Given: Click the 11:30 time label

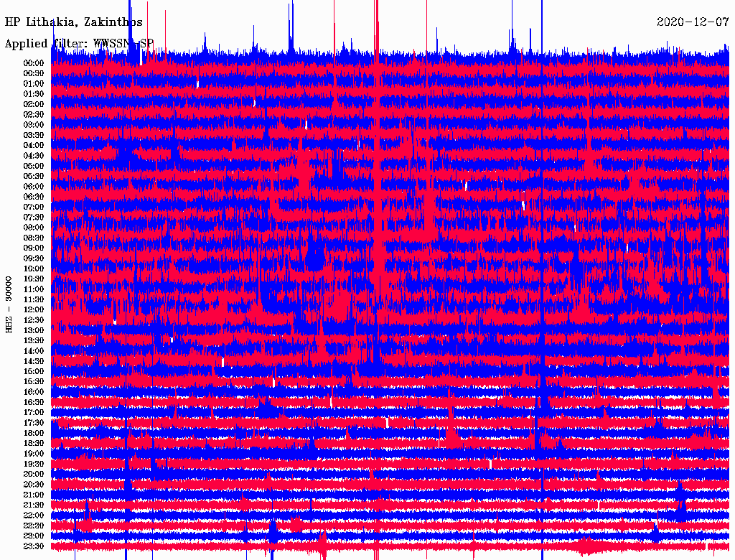Looking at the screenshot, I should 34,299.
